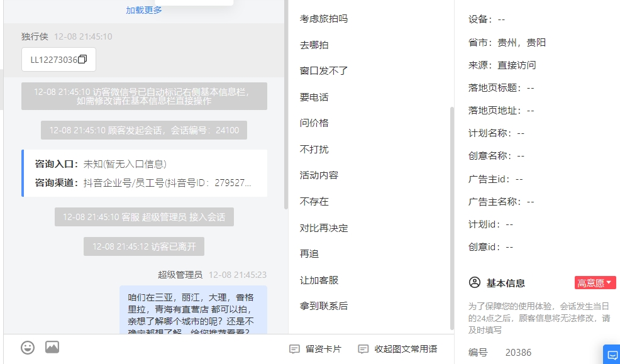The image size is (620, 364).
Task: Click the 广告主名称 field
Action: [x=501, y=202]
